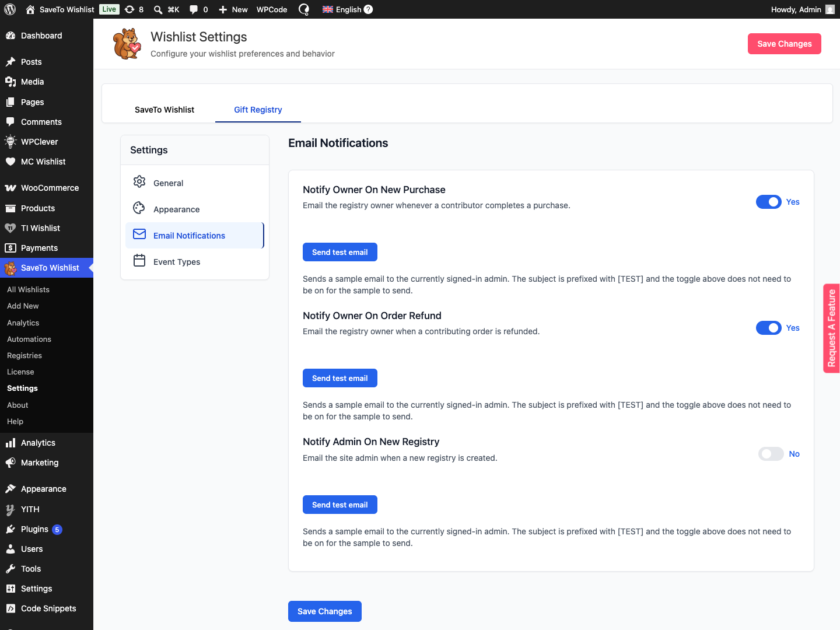This screenshot has height=630, width=840.
Task: Click the Dashboard gauge icon in sidebar
Action: [x=10, y=36]
